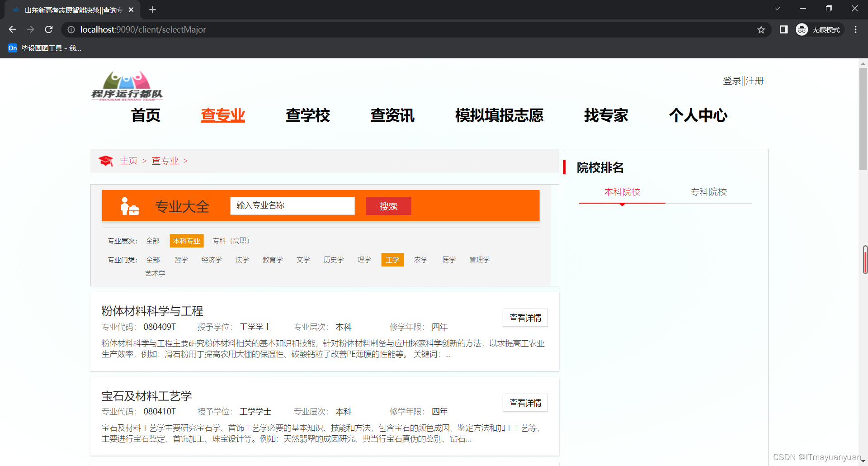Open 粉体材料科学与工程 major title
This screenshot has width=868, height=466.
pos(152,311)
